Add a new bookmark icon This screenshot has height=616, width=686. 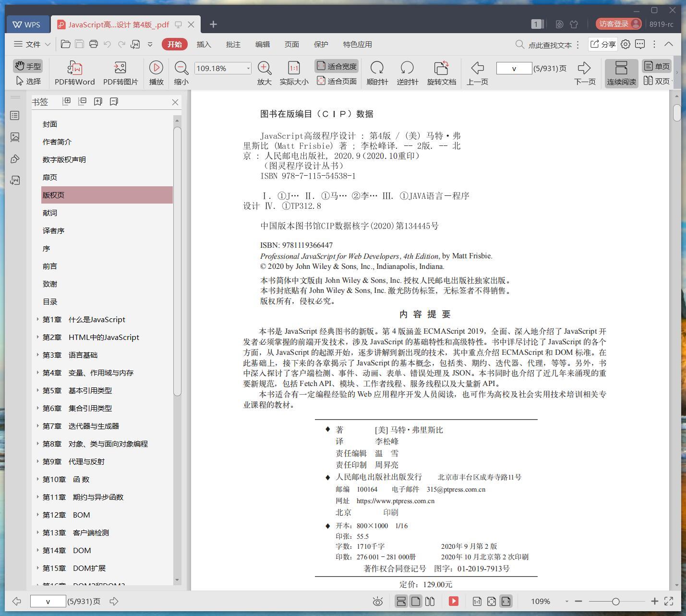tap(98, 101)
